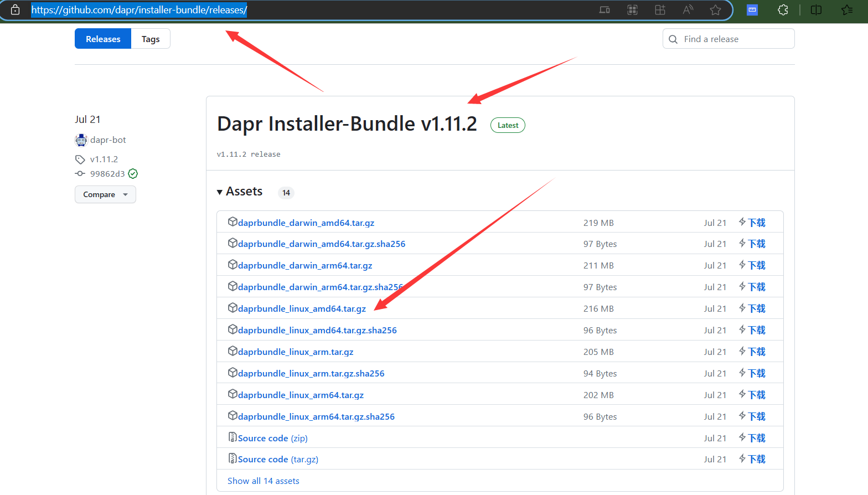Click 下载 link for daprbundle_linux_arm64.tar.gz row
Image resolution: width=868 pixels, height=495 pixels.
(x=757, y=395)
